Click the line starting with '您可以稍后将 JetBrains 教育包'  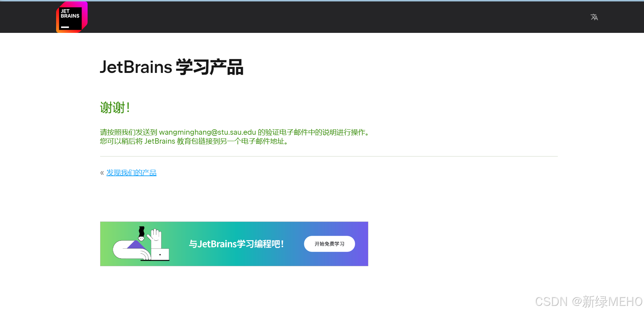pos(195,141)
